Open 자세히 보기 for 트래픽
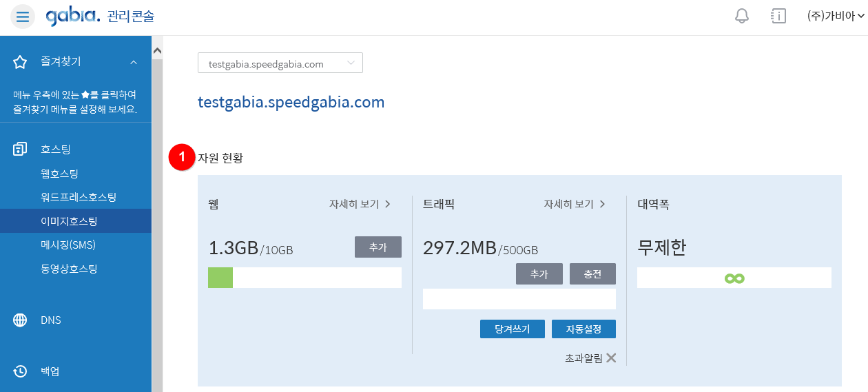The width and height of the screenshot is (868, 392). point(575,204)
